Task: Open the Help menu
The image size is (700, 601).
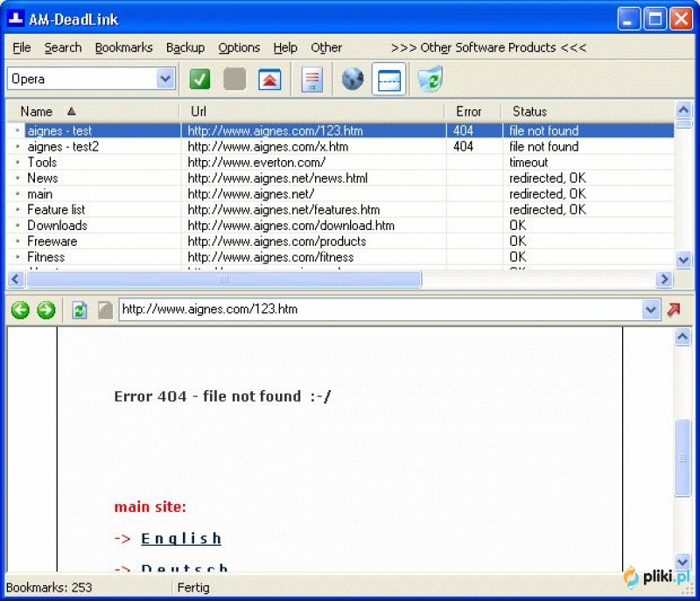Action: [x=285, y=47]
